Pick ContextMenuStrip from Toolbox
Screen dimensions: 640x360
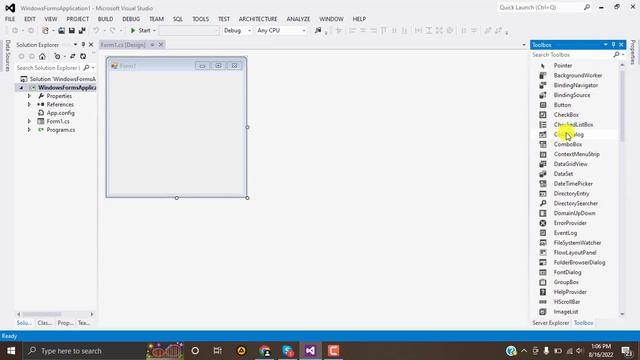[576, 154]
